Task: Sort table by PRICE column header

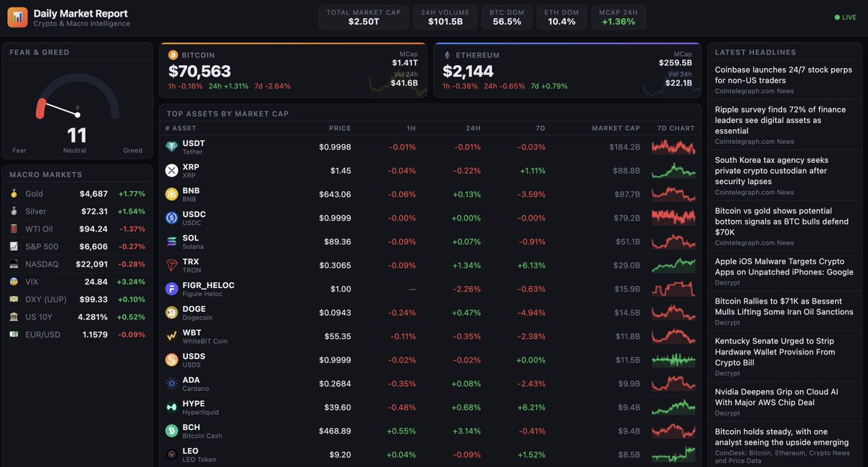Action: (340, 128)
